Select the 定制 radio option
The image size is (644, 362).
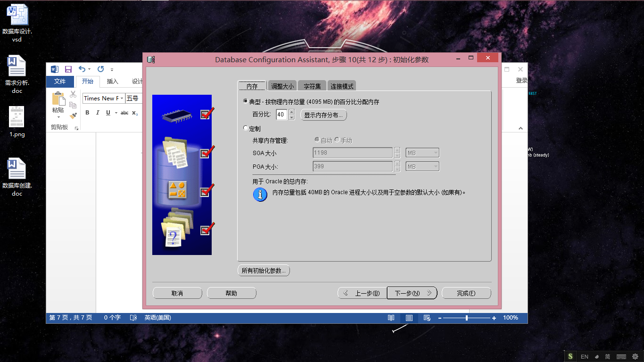coord(246,128)
